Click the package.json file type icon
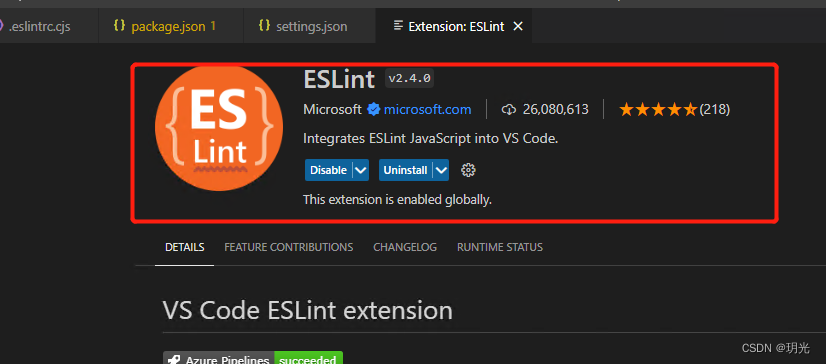Screen dimensions: 826x364 pyautogui.click(x=120, y=25)
